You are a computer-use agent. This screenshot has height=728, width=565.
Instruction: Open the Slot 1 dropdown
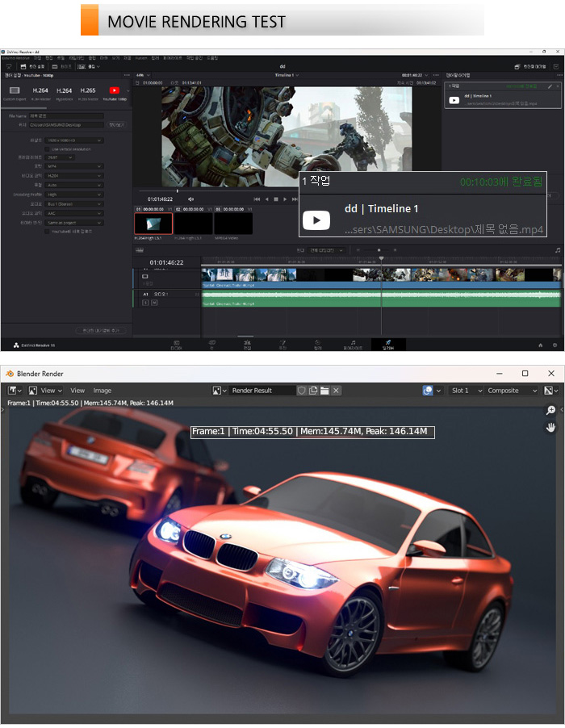466,391
